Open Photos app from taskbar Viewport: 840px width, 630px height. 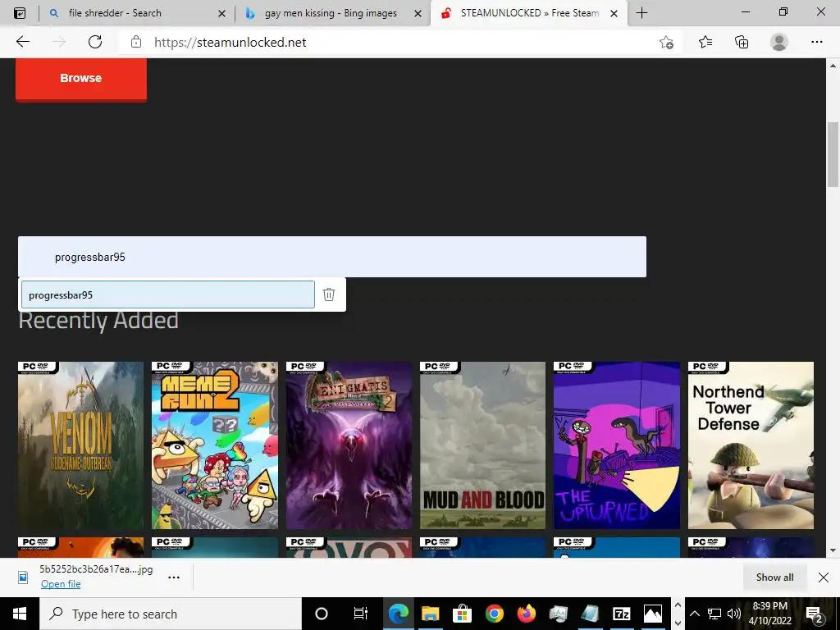coord(653,614)
